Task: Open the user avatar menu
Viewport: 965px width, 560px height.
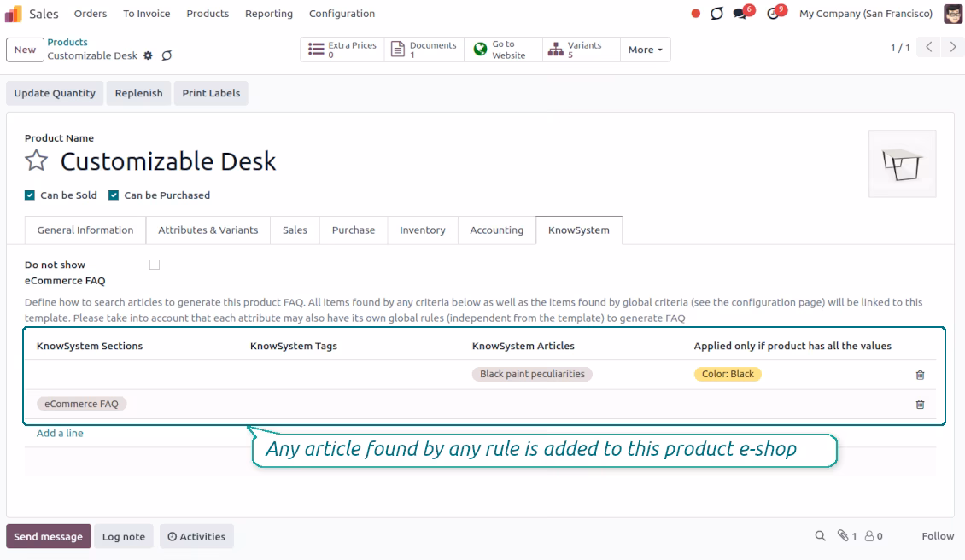Action: coord(953,14)
